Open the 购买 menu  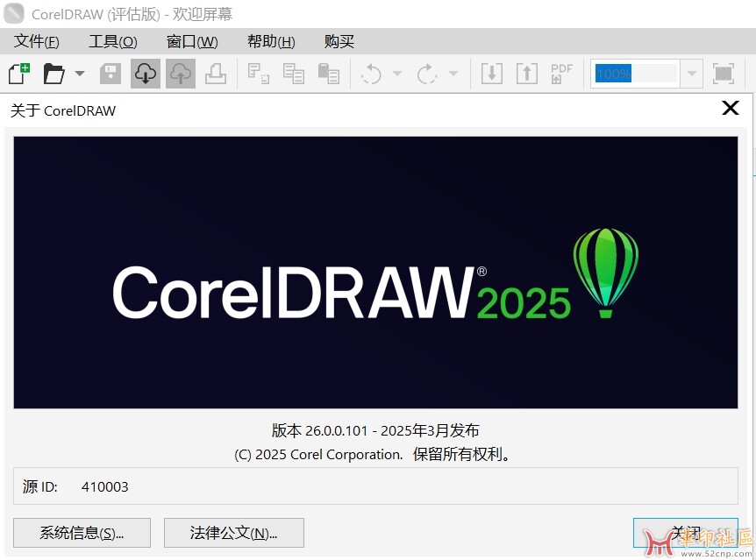pos(339,41)
